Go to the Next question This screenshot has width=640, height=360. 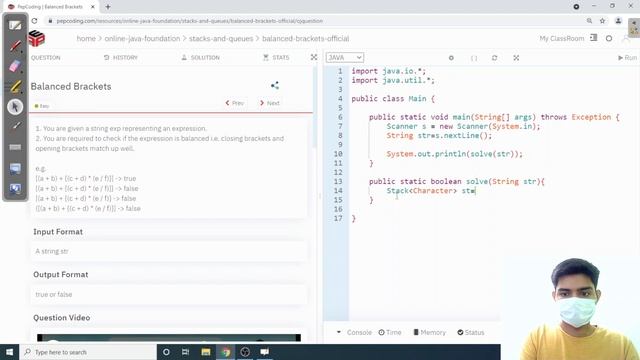point(270,103)
